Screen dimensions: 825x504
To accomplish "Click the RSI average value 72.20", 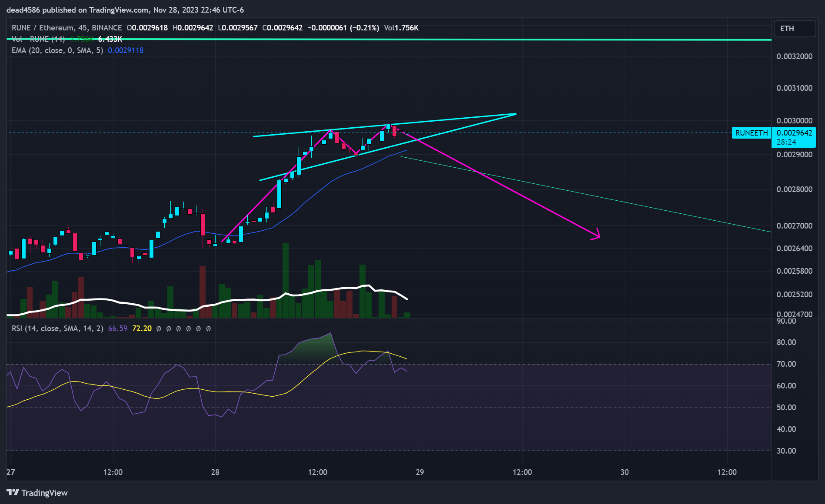I will [142, 328].
